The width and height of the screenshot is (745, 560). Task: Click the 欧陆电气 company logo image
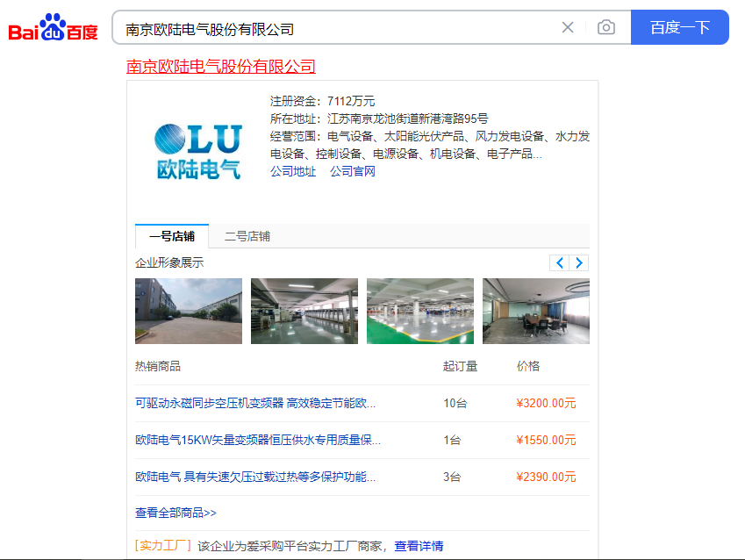click(x=198, y=151)
